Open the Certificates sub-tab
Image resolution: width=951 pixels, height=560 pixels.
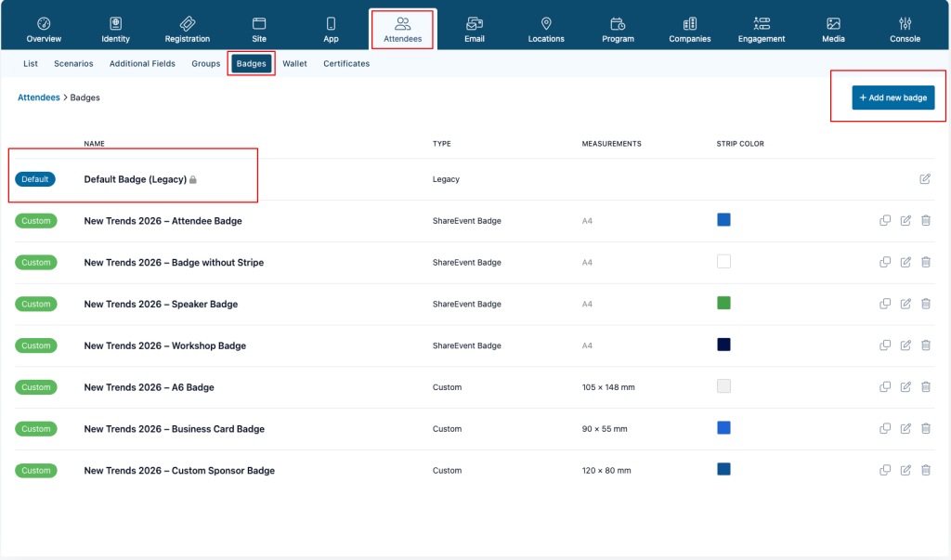pos(346,64)
